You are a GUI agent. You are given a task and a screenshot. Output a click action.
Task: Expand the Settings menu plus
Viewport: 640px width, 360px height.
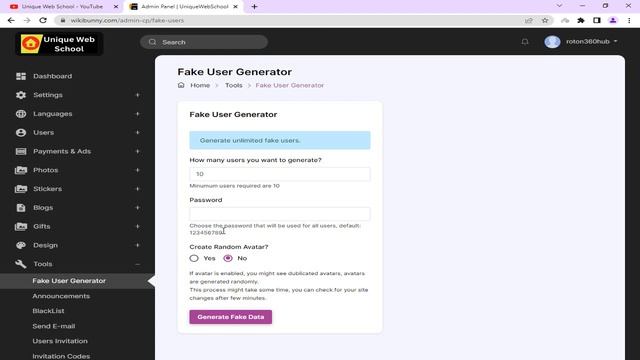pos(138,95)
